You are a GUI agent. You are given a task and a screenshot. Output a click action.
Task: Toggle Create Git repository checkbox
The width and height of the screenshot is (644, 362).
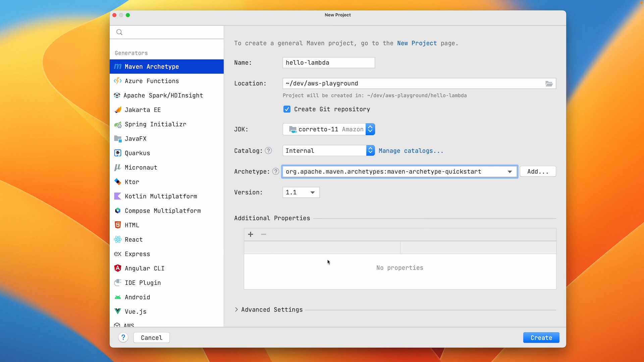click(287, 109)
